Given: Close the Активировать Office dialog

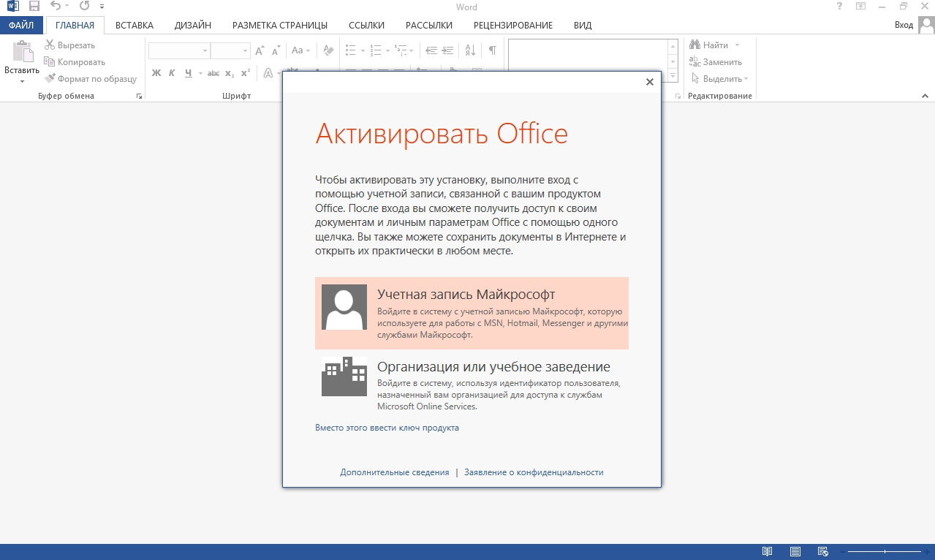Looking at the screenshot, I should click(x=649, y=82).
